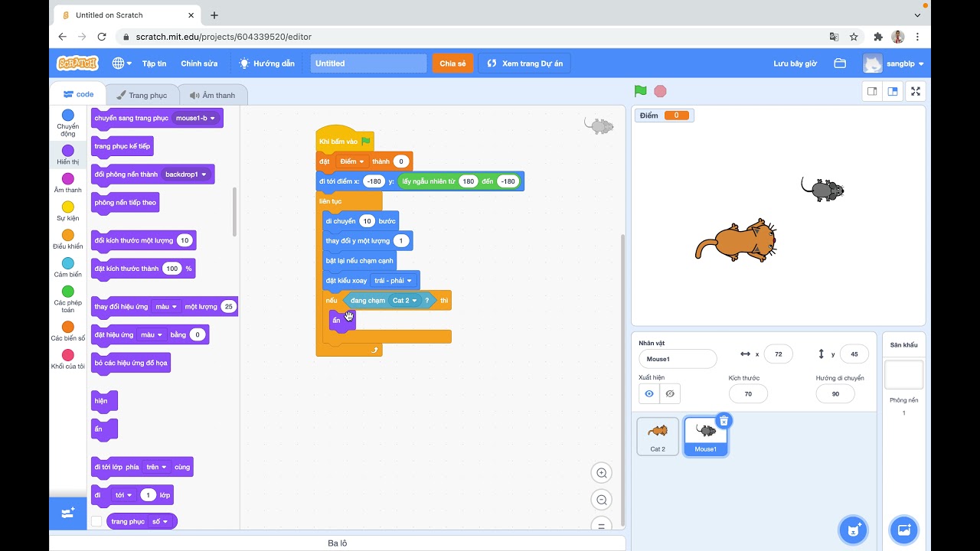This screenshot has width=980, height=551.
Task: Open the choose a backdrop button
Action: (903, 529)
